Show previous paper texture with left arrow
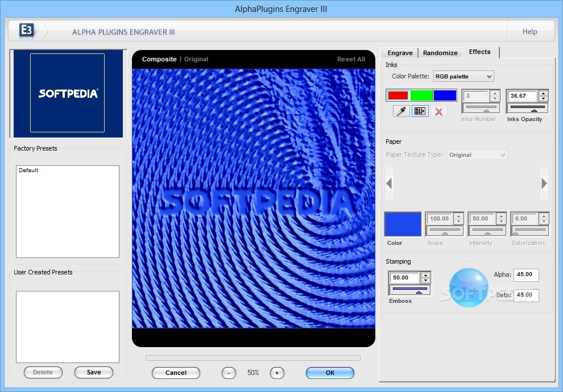This screenshot has height=392, width=563. [x=389, y=184]
